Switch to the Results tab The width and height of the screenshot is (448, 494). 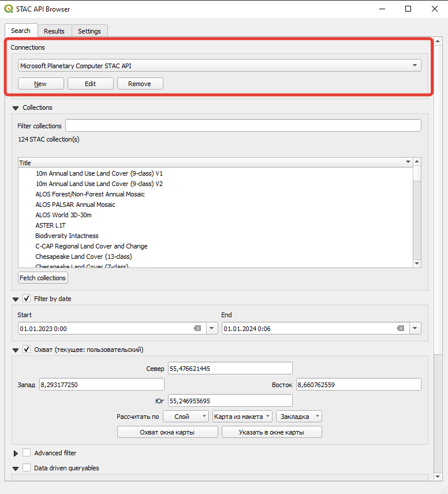point(54,31)
